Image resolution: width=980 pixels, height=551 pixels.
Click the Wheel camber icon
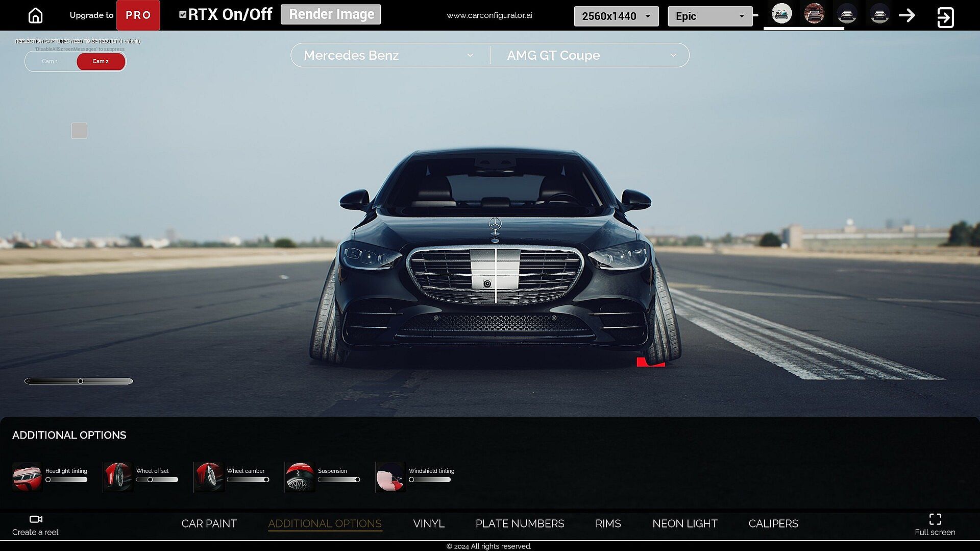(209, 476)
